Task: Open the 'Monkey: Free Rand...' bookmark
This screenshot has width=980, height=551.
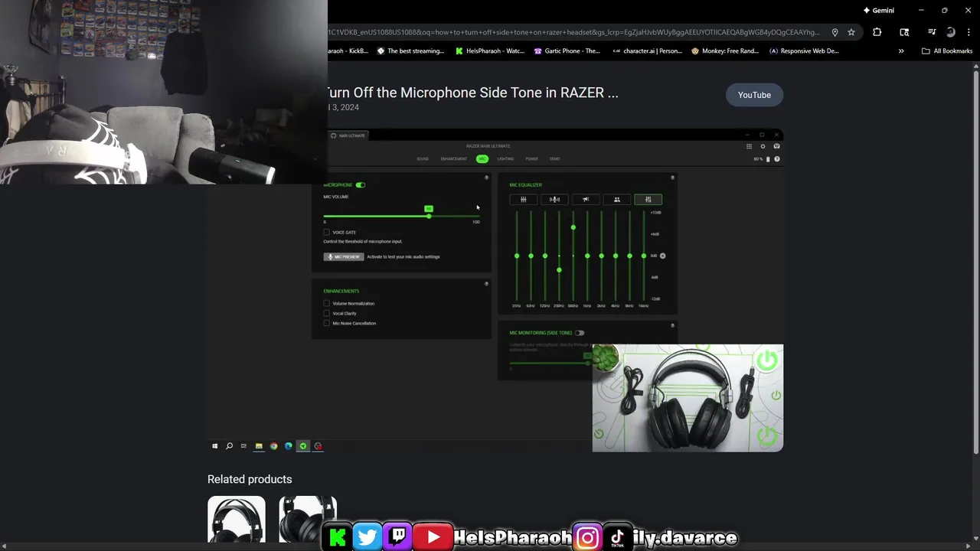Action: point(725,51)
